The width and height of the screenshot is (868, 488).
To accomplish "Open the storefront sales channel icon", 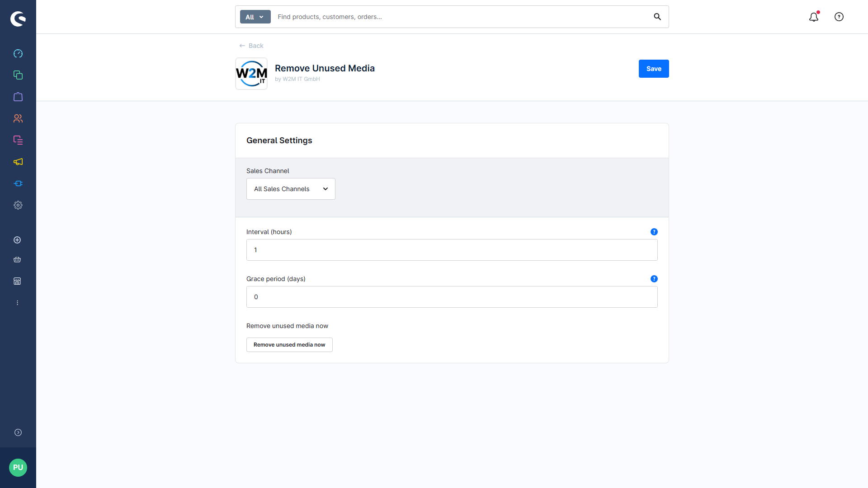I will pyautogui.click(x=17, y=281).
